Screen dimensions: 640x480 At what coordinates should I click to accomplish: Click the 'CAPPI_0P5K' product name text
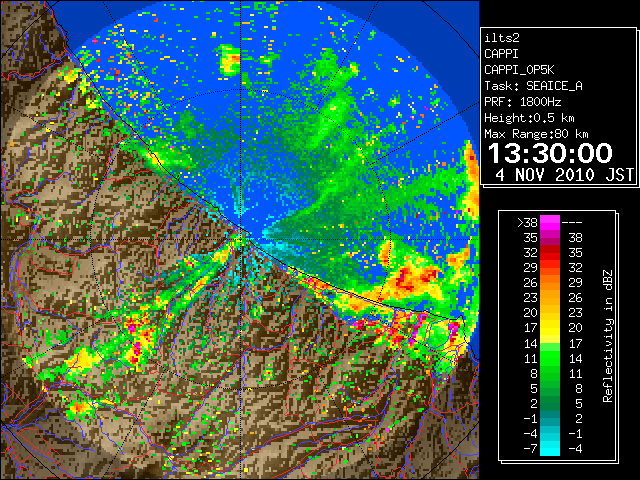coord(519,70)
